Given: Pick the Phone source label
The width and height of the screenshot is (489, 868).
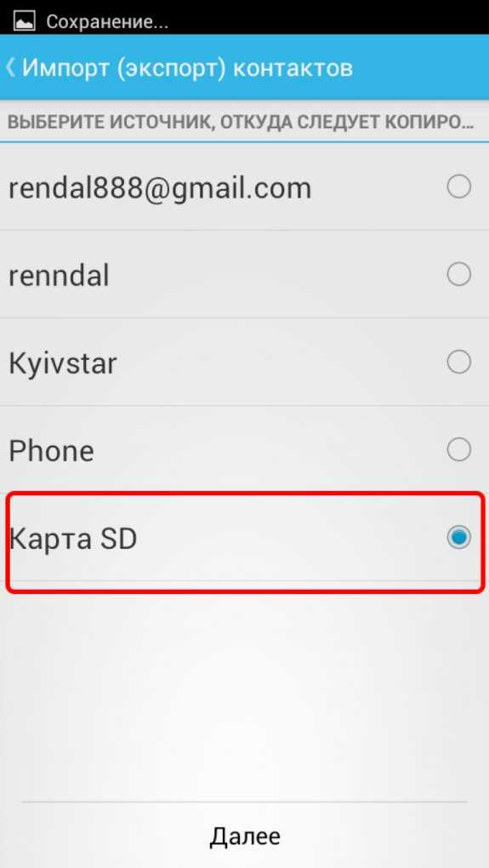Looking at the screenshot, I should 51,451.
